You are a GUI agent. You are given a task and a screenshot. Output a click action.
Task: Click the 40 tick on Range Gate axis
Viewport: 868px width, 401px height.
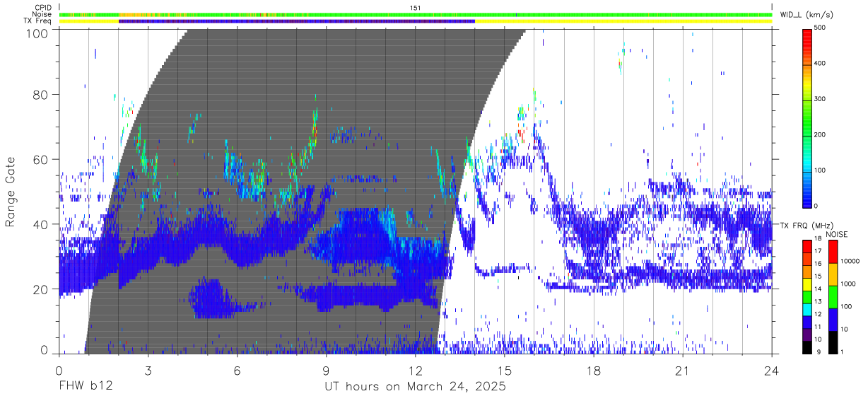(40, 224)
